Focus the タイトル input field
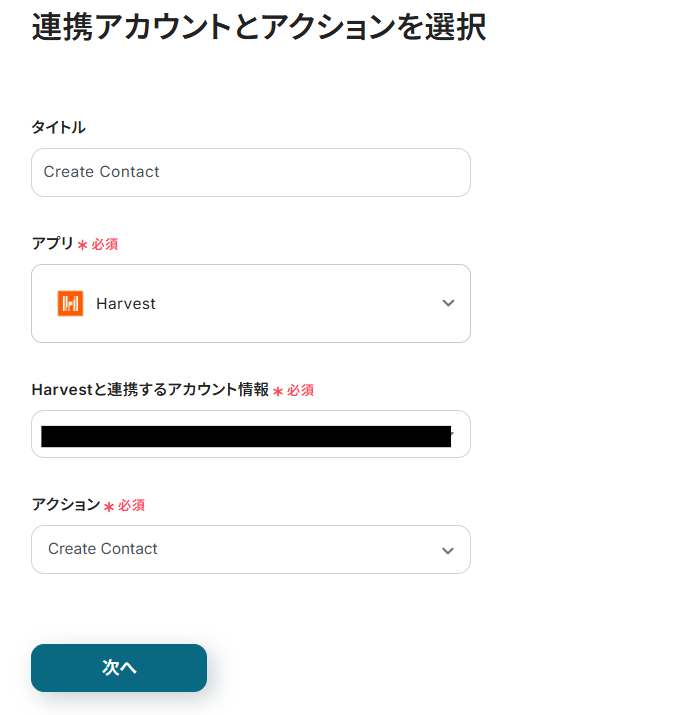Viewport: 691px width, 715px height. point(250,172)
